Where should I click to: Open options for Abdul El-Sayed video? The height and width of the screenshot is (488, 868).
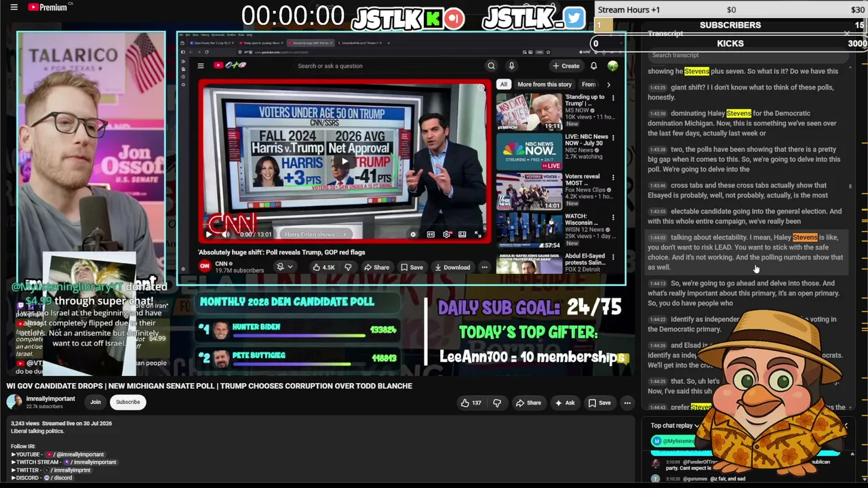[613, 258]
